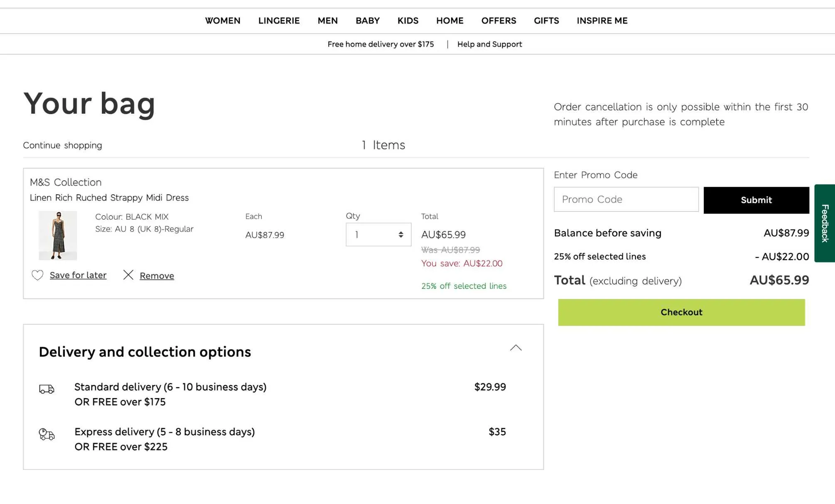Image resolution: width=835 pixels, height=504 pixels.
Task: Click the standard delivery truck icon
Action: point(47,389)
